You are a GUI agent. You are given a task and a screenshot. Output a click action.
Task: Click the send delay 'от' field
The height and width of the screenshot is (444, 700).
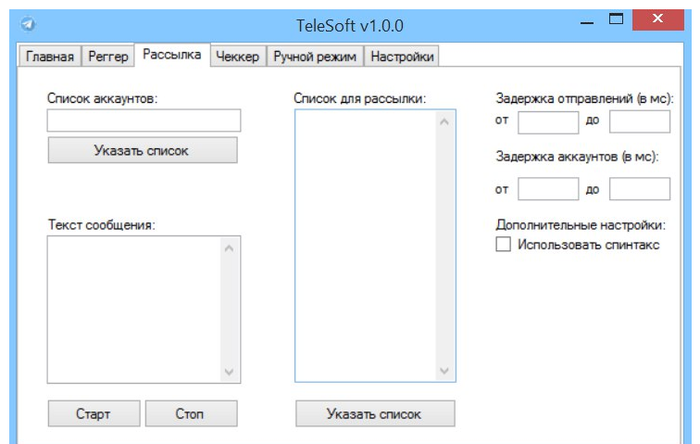[x=548, y=122]
